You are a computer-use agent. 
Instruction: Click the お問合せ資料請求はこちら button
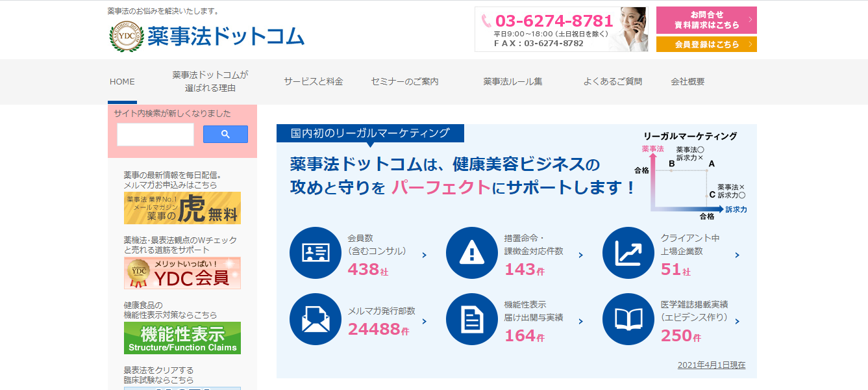click(706, 20)
